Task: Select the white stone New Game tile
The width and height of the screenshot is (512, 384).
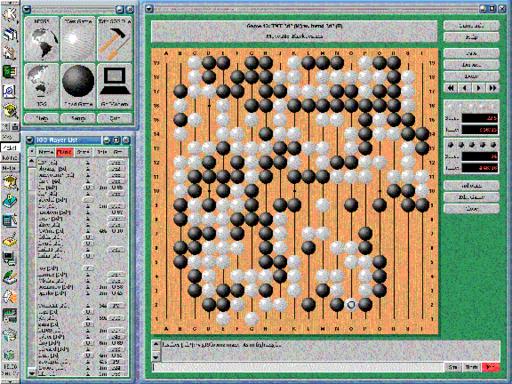Action: click(x=78, y=39)
